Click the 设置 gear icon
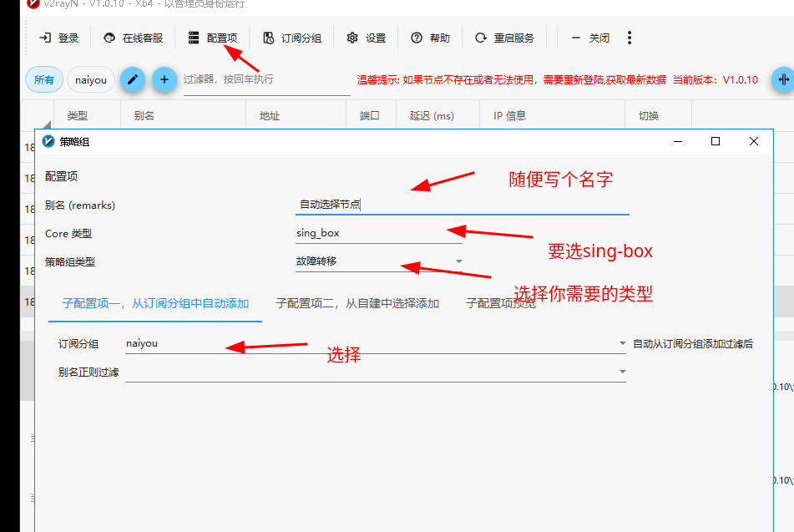This screenshot has width=794, height=532. pyautogui.click(x=352, y=38)
